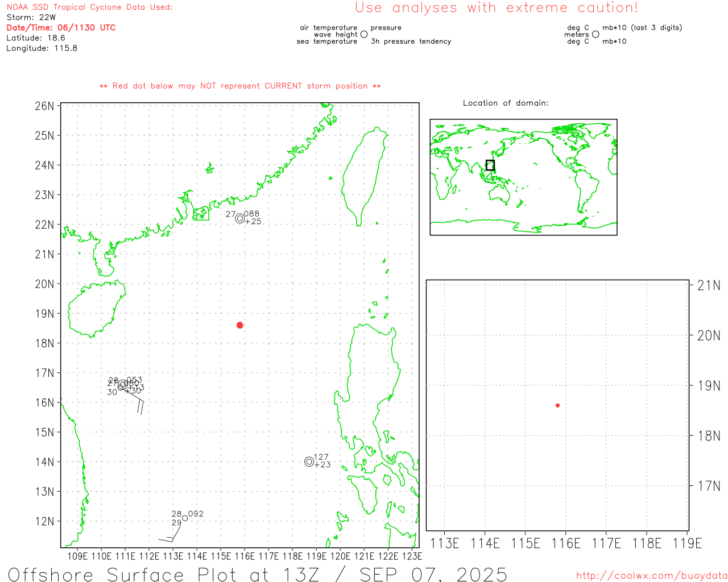Click the '+25' pressure tendency value

click(253, 222)
